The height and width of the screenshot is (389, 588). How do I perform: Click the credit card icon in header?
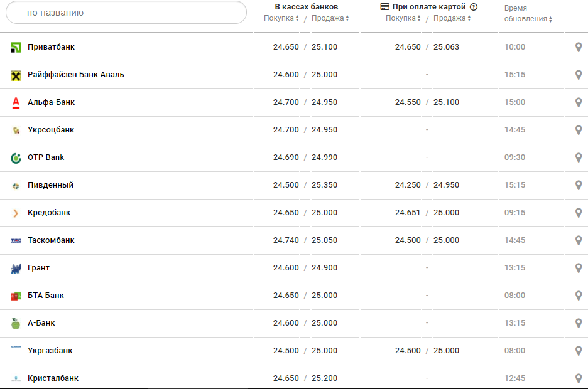pyautogui.click(x=385, y=7)
